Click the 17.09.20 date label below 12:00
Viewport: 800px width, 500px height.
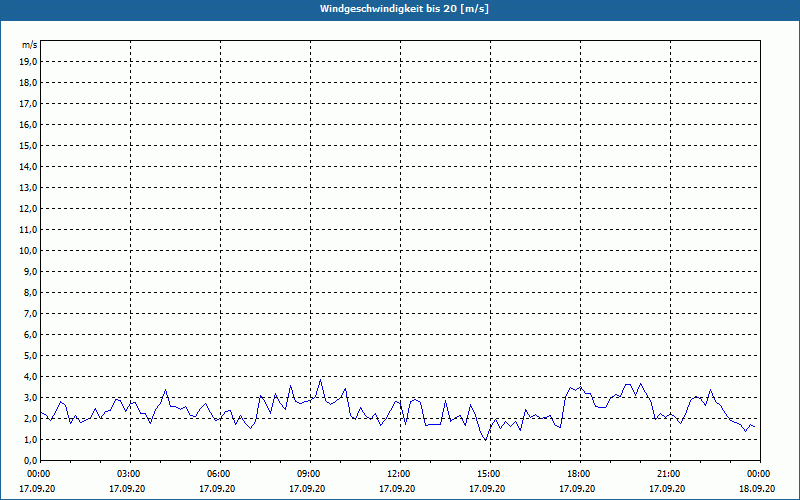click(399, 489)
